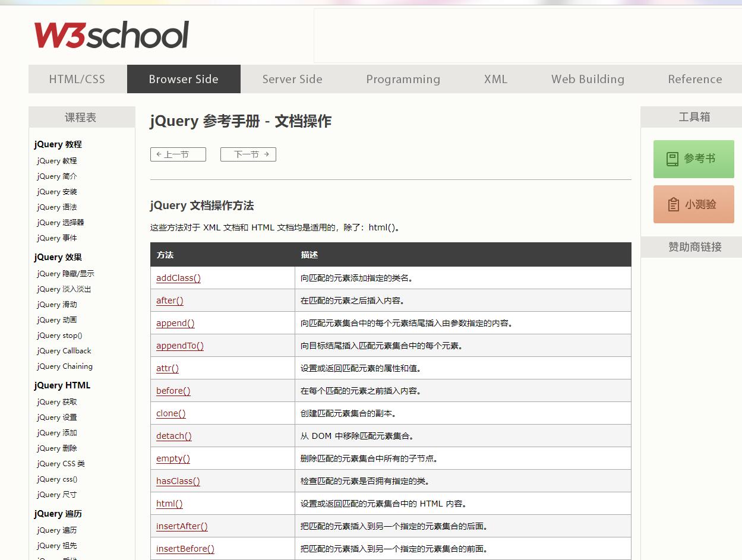742x560 pixels.
Task: Open the Web Building tab
Action: click(x=588, y=79)
